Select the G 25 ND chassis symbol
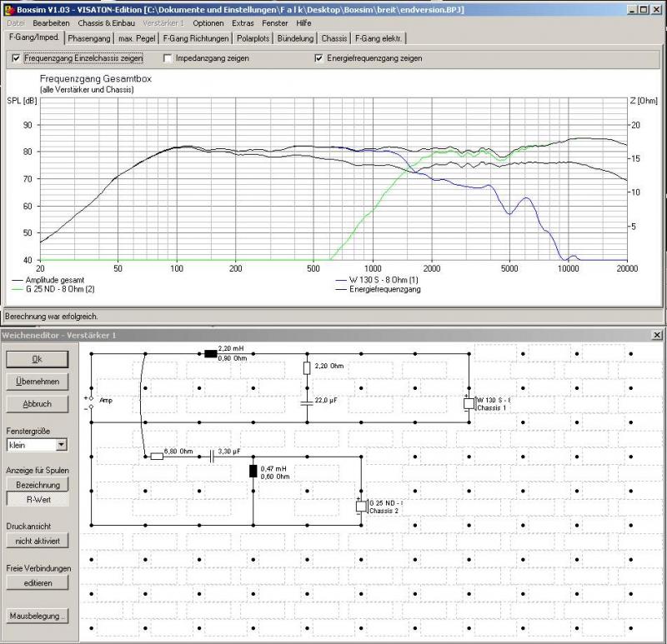Screen dimensions: 667x644 tap(360, 506)
